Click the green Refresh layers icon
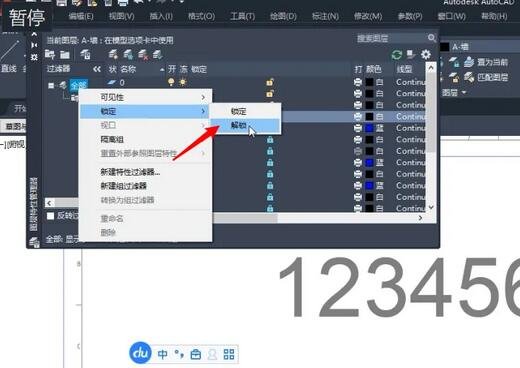Image resolution: width=520 pixels, height=368 pixels. click(397, 54)
